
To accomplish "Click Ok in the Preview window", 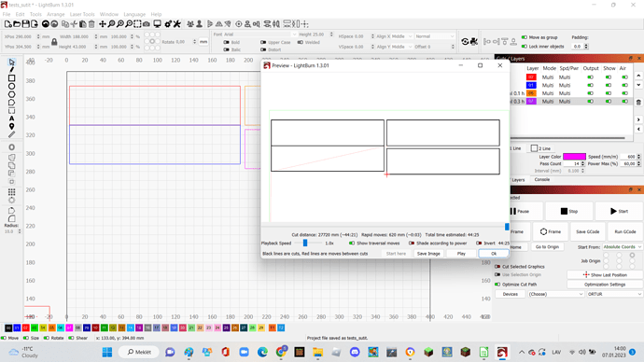I will pyautogui.click(x=494, y=253).
